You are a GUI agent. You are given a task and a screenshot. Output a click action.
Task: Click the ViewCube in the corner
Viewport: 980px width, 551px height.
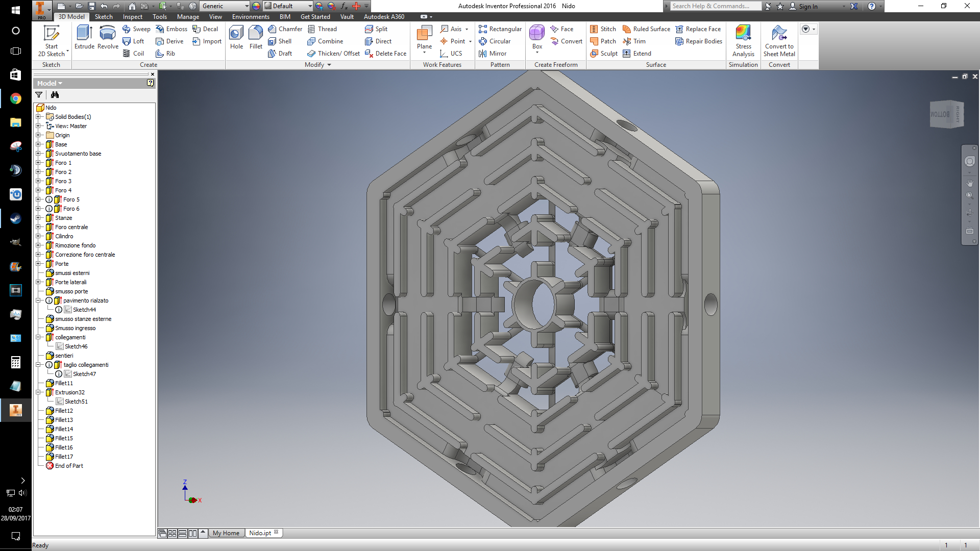(x=946, y=114)
